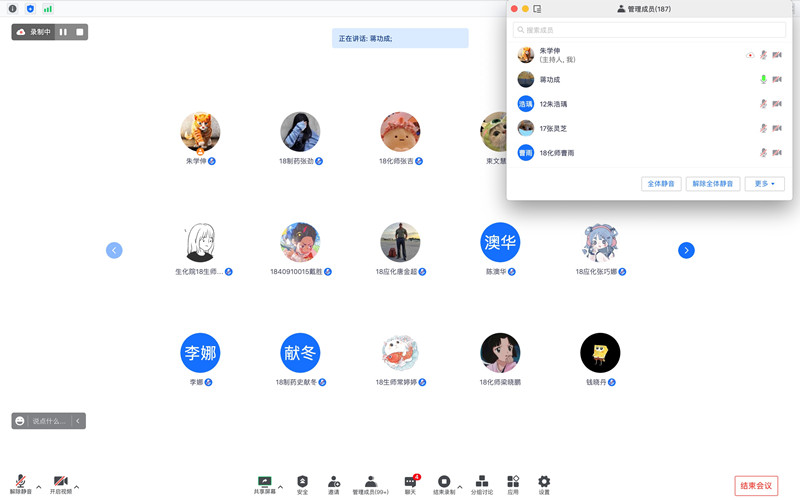Click the 搜索成员 search members field
Image resolution: width=800 pixels, height=500 pixels.
coord(649,30)
